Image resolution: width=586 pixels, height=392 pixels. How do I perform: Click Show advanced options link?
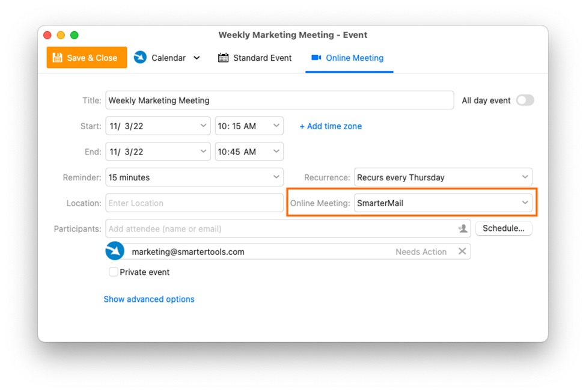[149, 299]
